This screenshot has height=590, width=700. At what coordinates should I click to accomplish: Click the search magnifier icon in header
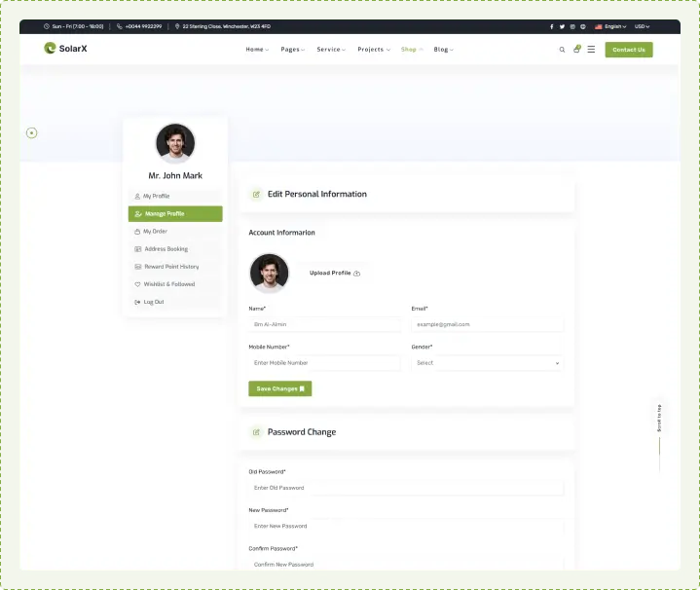pos(562,50)
